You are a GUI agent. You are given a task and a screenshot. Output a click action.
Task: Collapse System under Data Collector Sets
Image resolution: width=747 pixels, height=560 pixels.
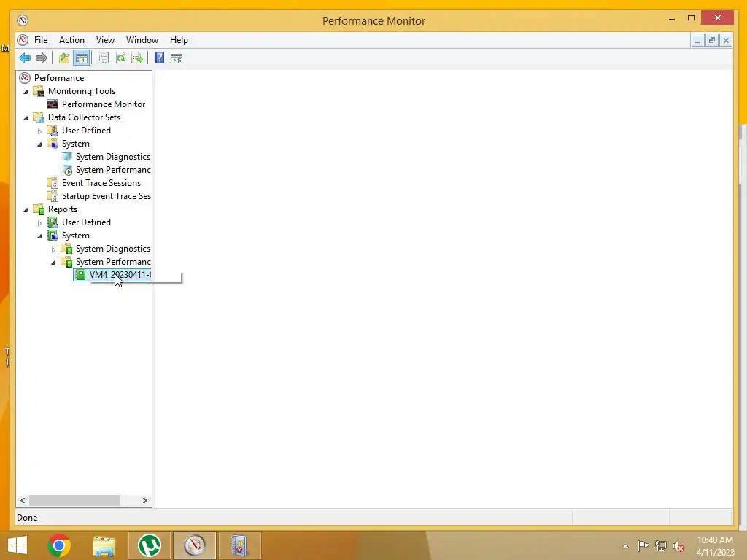pyautogui.click(x=39, y=144)
